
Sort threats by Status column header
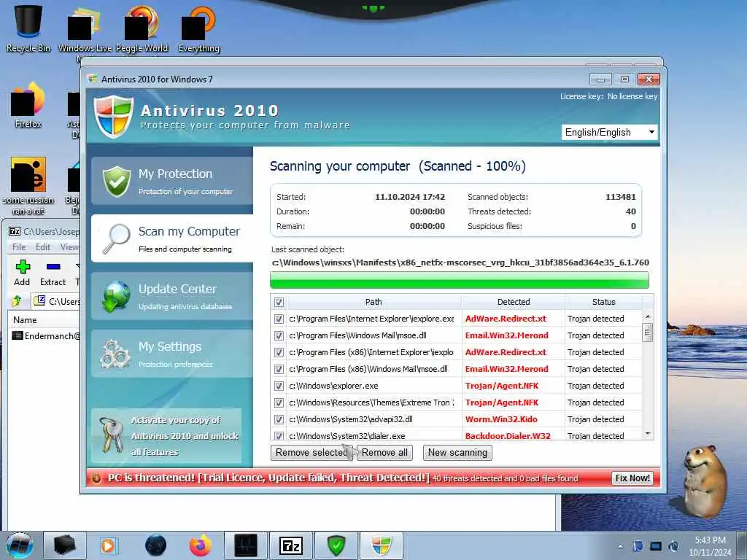point(603,302)
